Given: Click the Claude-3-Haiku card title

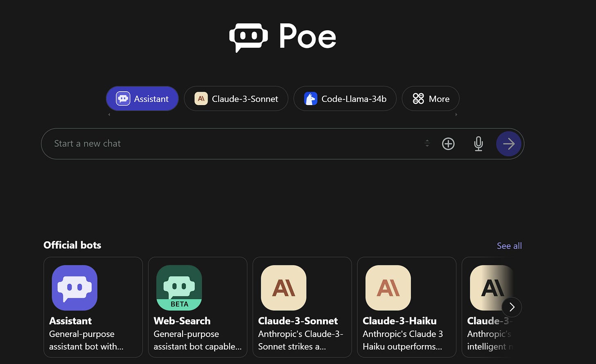Looking at the screenshot, I should point(400,321).
